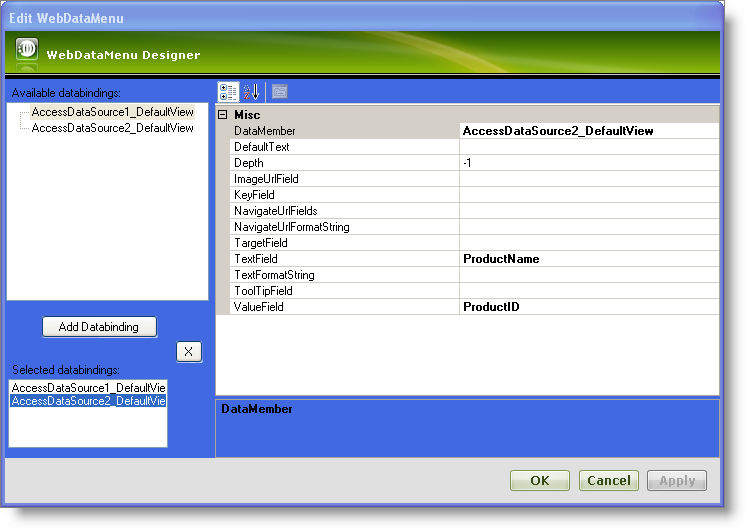745x528 pixels.
Task: Click the Misc category header
Action: [247, 115]
